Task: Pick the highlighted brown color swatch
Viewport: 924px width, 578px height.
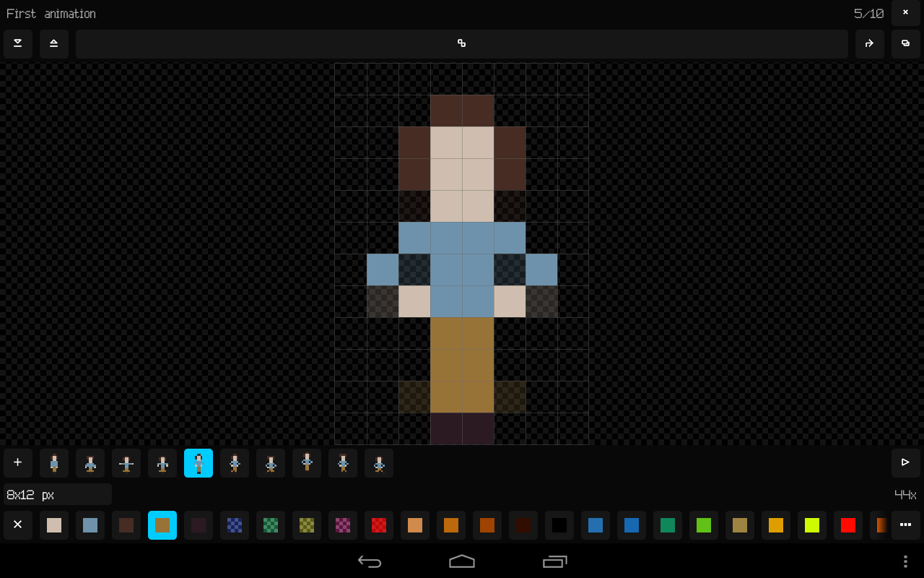Action: (162, 525)
